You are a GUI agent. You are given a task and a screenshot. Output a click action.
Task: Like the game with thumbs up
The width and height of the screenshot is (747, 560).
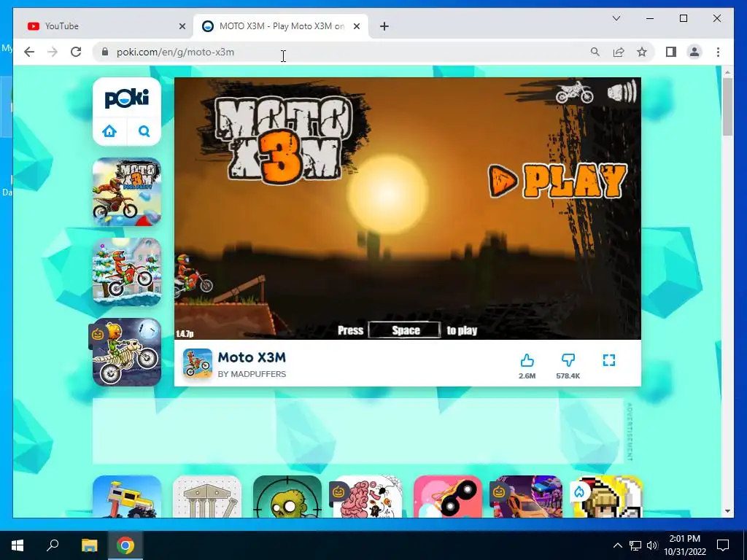click(x=527, y=360)
